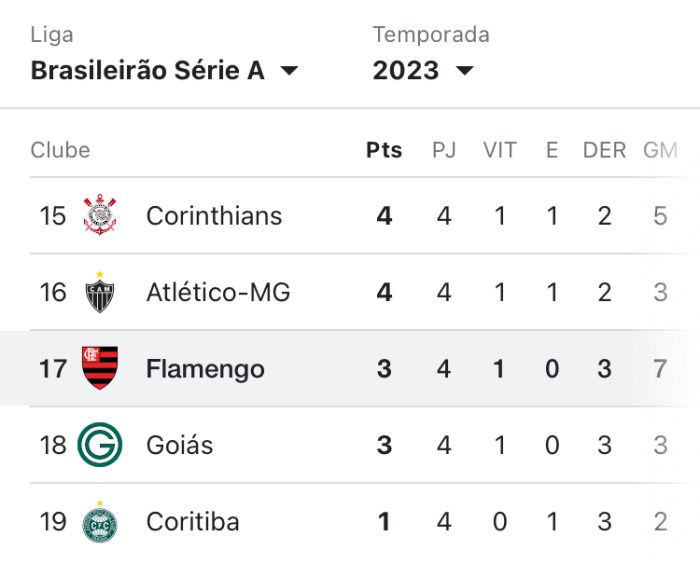Click the PJ column header
Viewport: 700px width, 578px height.
[x=444, y=151]
